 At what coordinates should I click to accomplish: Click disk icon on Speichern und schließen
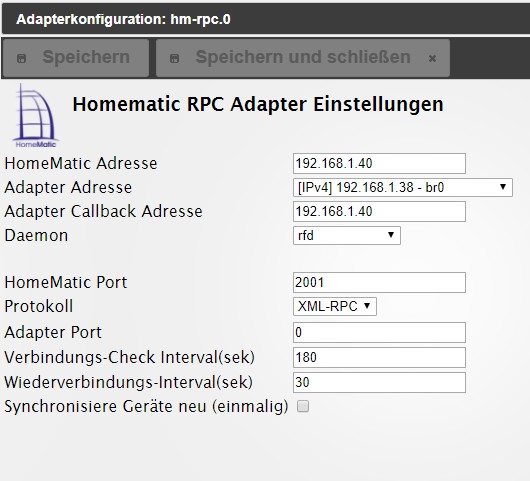point(174,58)
